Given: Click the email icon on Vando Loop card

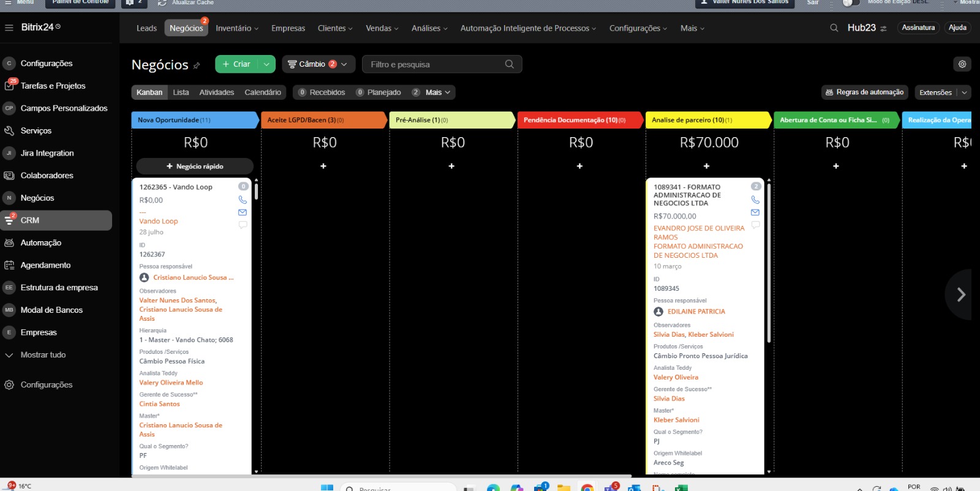Looking at the screenshot, I should click(x=243, y=212).
